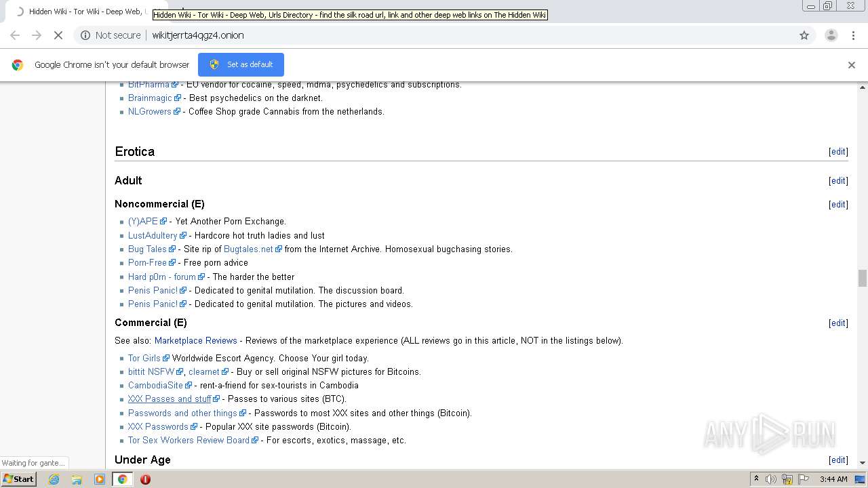Image resolution: width=868 pixels, height=488 pixels.
Task: Open the Windows Start menu
Action: [x=19, y=479]
